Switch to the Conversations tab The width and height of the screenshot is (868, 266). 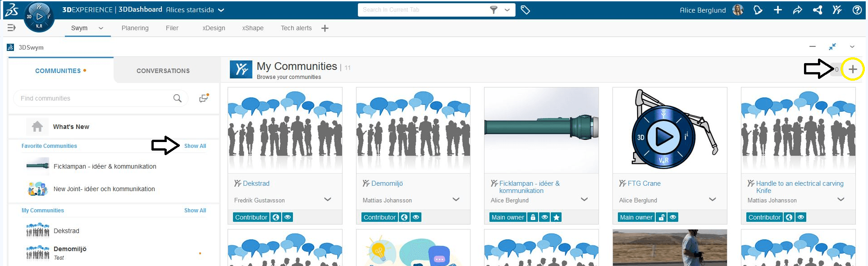pos(163,71)
